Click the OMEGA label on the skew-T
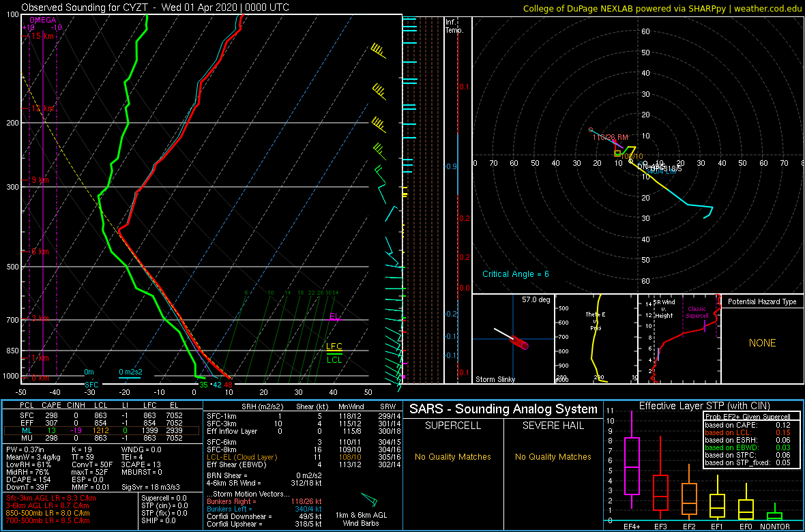 (42, 20)
